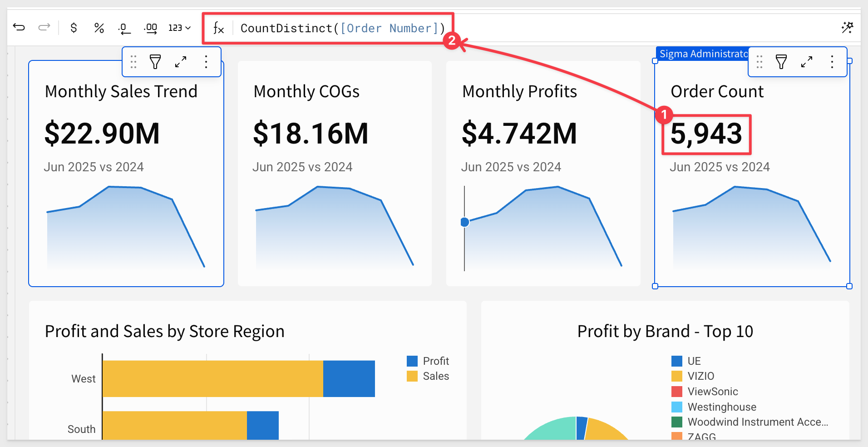The image size is (868, 447).
Task: Click the 5,943 order count value
Action: pos(706,134)
